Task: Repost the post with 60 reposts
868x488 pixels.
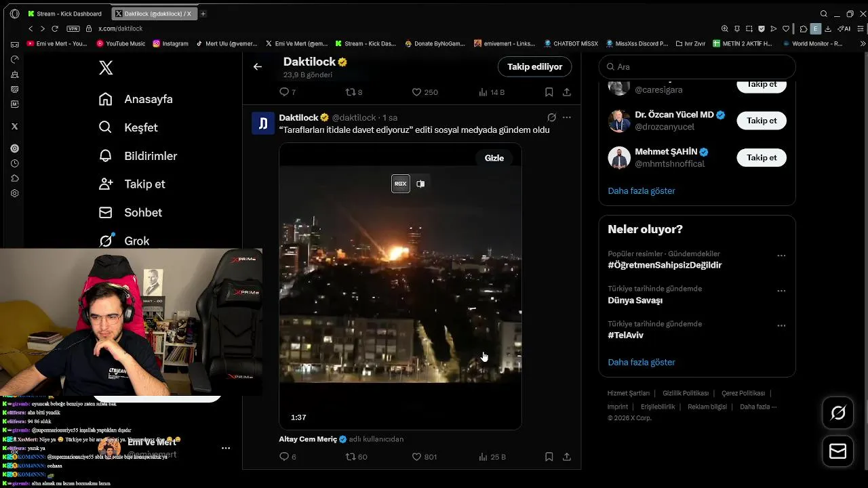Action: click(356, 457)
